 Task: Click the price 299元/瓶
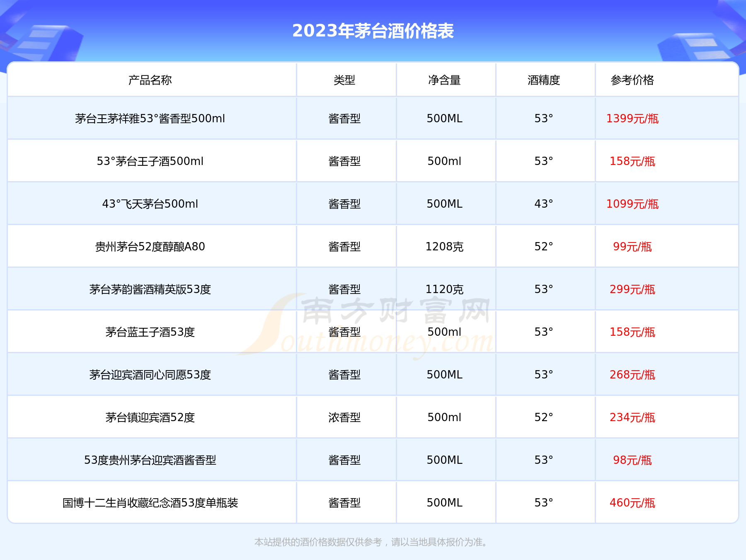click(x=632, y=289)
